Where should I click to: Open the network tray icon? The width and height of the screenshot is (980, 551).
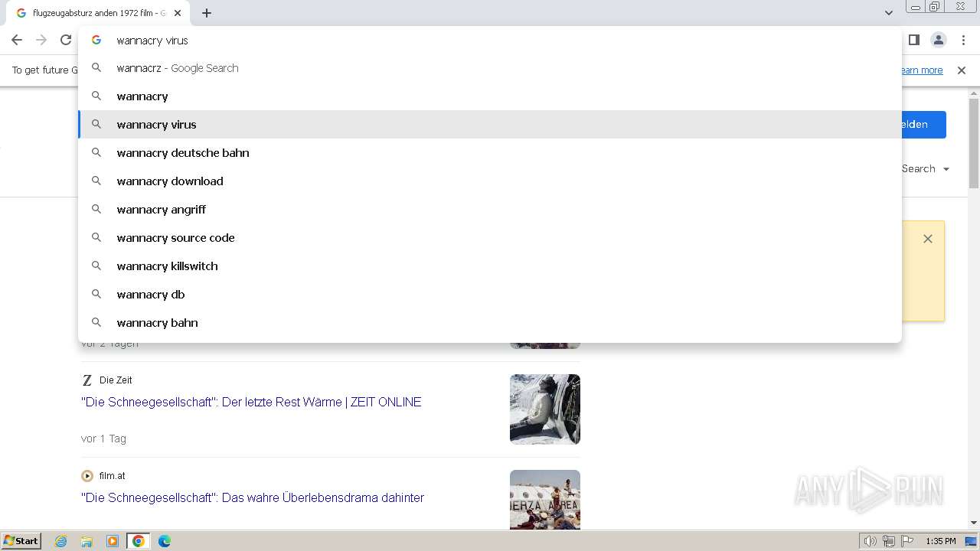[x=889, y=542]
